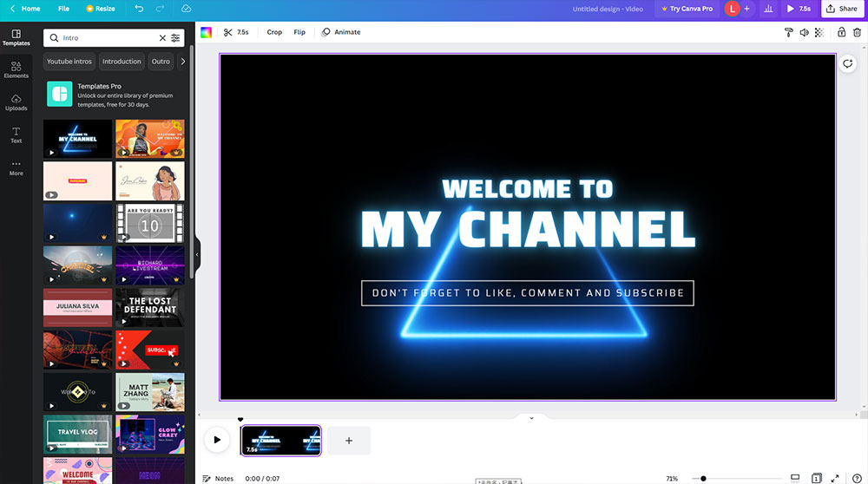Go back Home

click(x=25, y=9)
